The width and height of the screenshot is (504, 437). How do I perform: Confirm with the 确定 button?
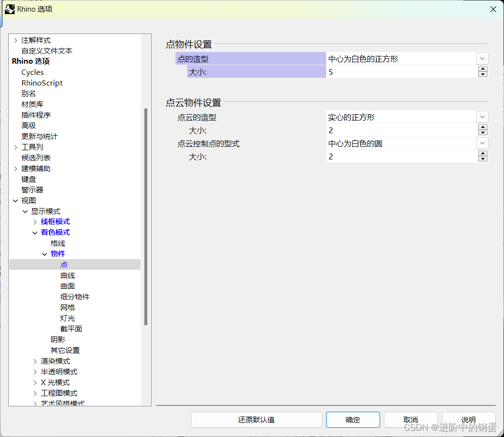[x=353, y=420]
